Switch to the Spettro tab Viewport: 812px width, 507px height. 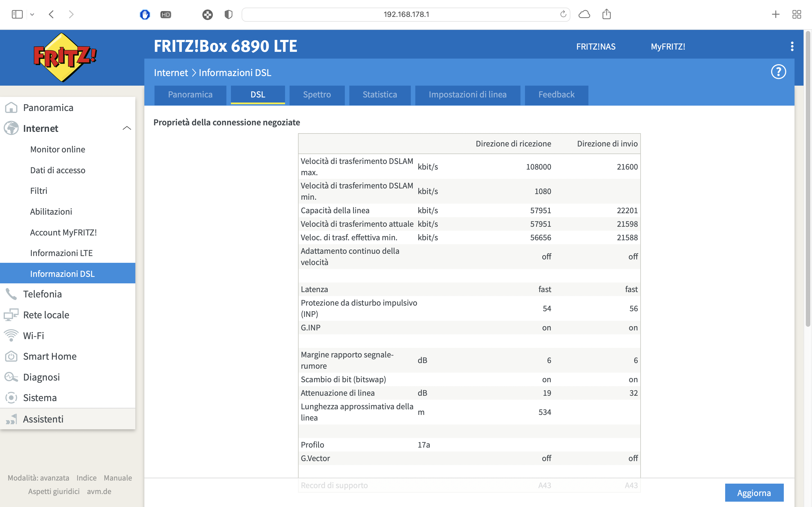click(317, 95)
